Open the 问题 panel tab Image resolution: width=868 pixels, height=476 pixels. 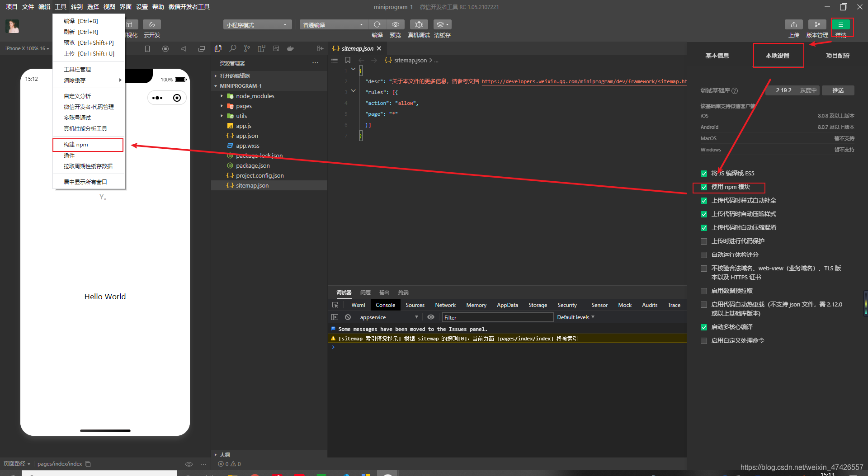tap(365, 292)
